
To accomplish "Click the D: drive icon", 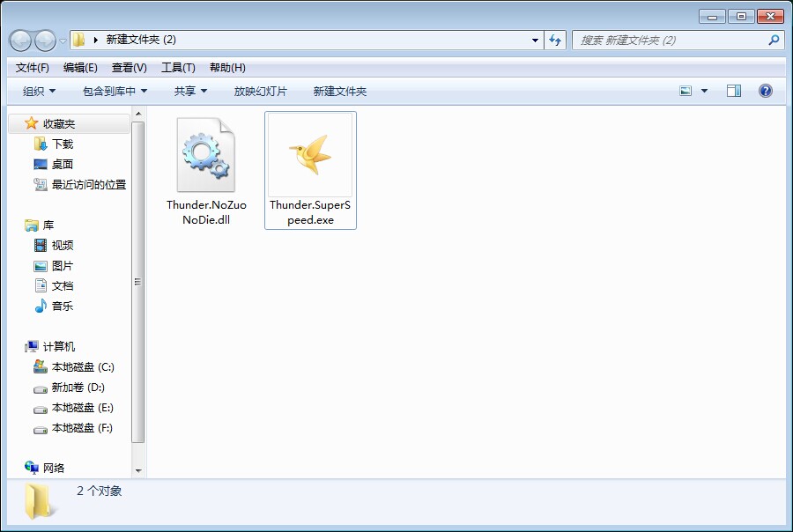I will click(41, 389).
